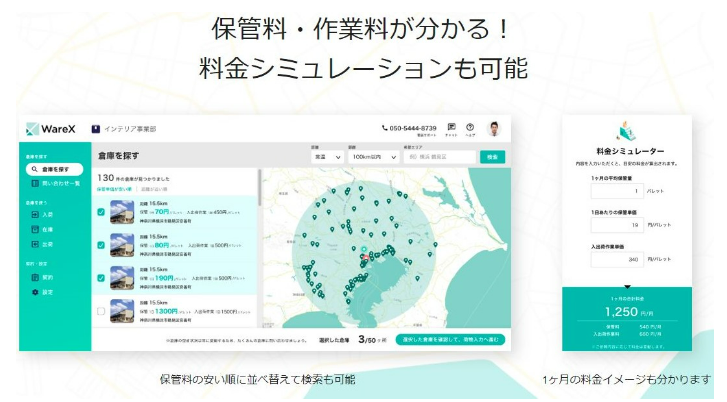Screen dimensions: 727x402
Task: Open the 1300円 warehouse thumbnail
Action: pyautogui.click(x=122, y=311)
